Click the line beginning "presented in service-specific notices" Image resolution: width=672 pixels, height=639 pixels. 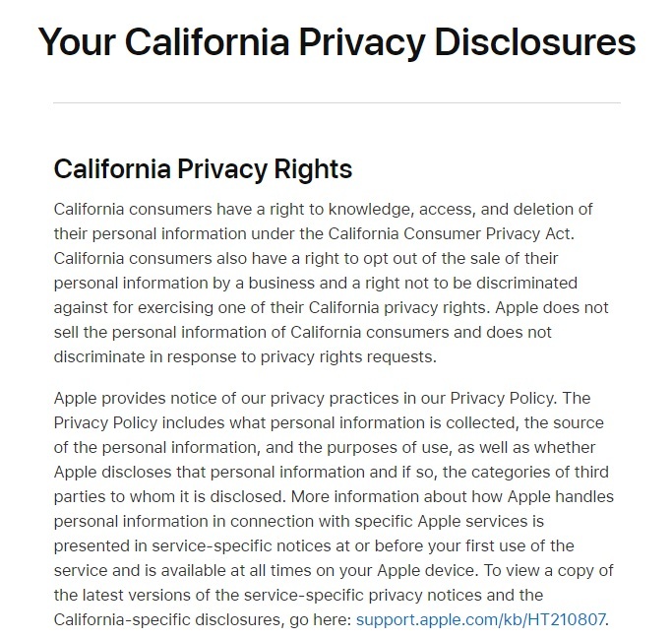pos(314,545)
